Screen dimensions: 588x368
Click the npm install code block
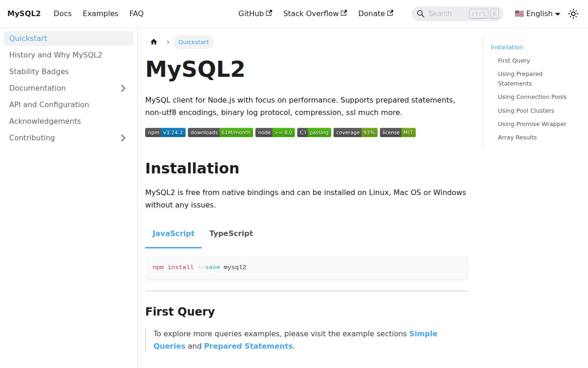[306, 267]
